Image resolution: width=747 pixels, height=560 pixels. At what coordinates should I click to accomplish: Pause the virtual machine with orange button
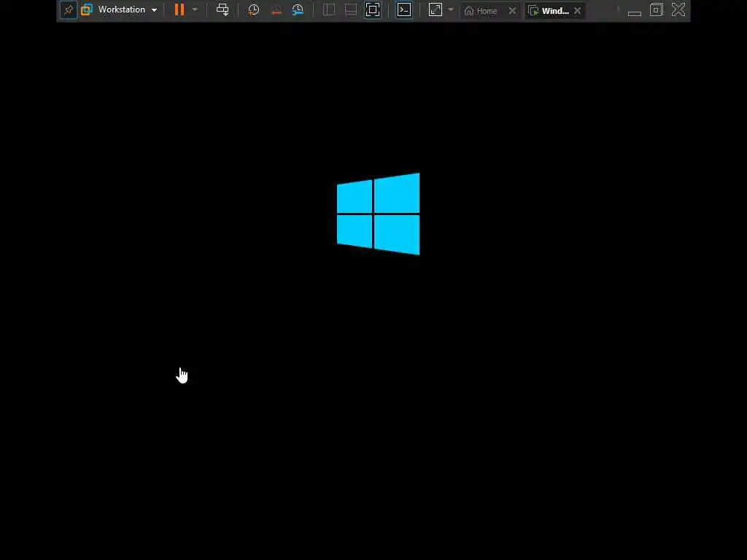pos(179,9)
